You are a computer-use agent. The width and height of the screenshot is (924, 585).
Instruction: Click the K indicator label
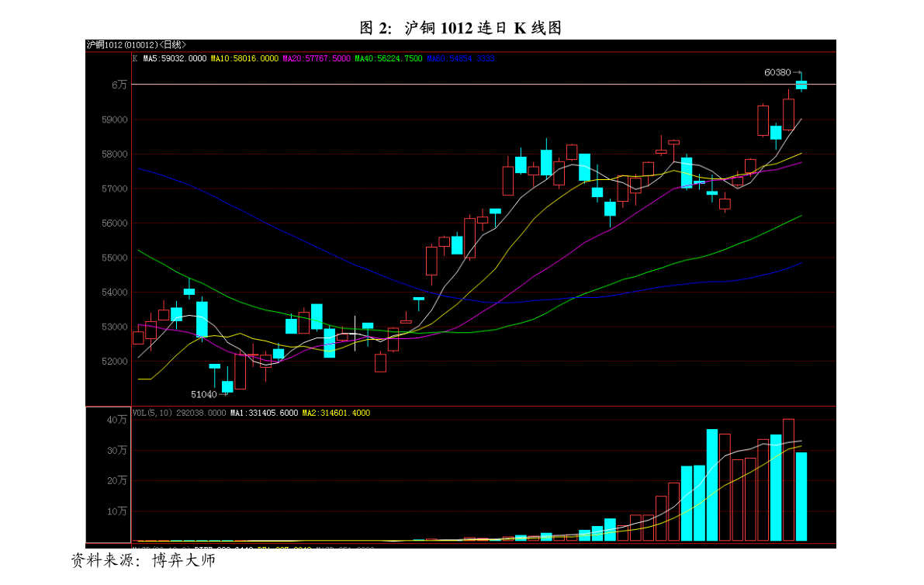coord(135,59)
